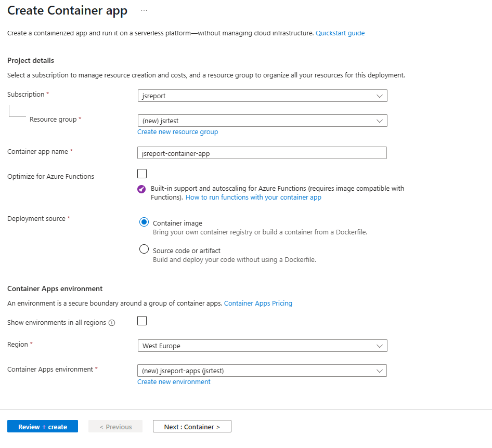This screenshot has height=448, width=492.
Task: Click into Container app name field
Action: 262,153
